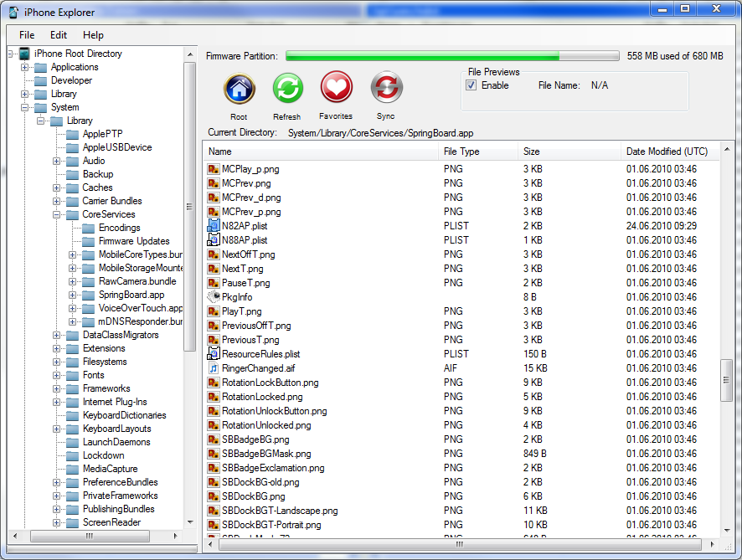Viewport: 742px width, 560px height.
Task: Select the Extensions folder in tree
Action: [x=104, y=348]
